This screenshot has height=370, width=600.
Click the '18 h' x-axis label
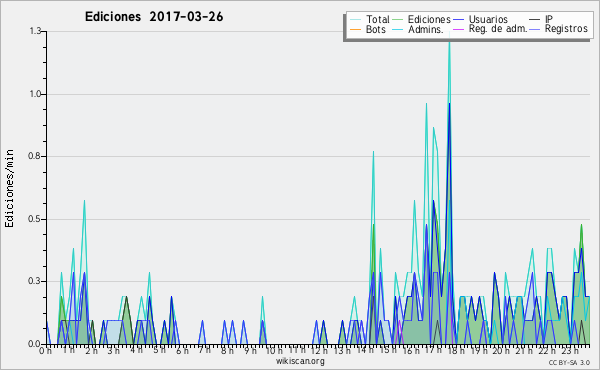[x=457, y=351]
